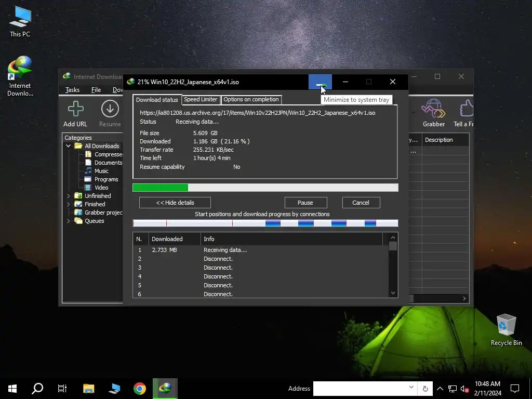
Task: Pause the download
Action: 305,203
